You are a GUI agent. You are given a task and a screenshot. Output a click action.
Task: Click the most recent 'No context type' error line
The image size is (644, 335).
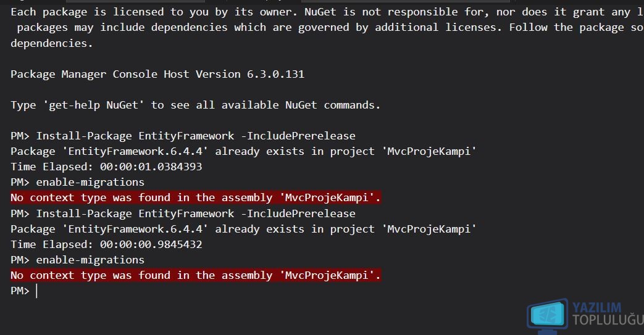196,276
